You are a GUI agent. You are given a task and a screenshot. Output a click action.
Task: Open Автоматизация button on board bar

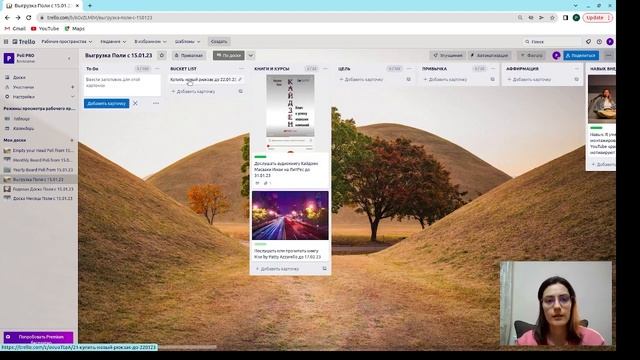pos(489,56)
